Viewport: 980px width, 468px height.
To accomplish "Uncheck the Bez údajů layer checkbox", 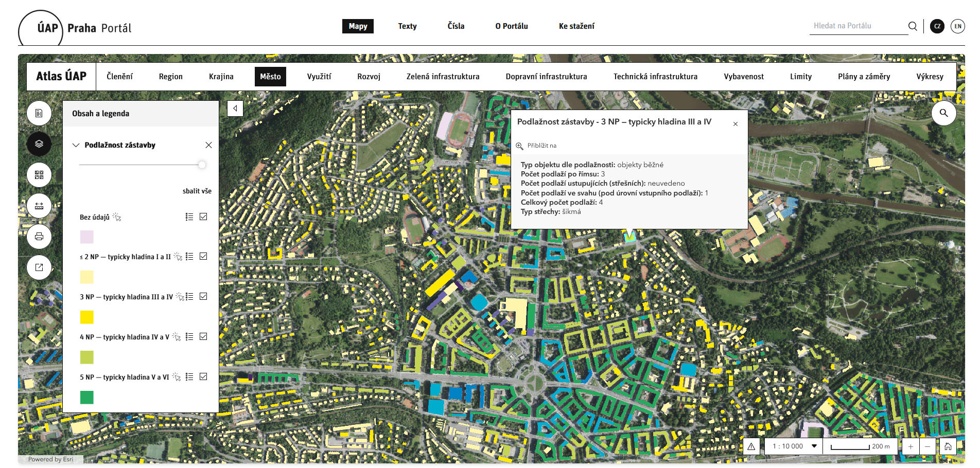I will pos(203,217).
